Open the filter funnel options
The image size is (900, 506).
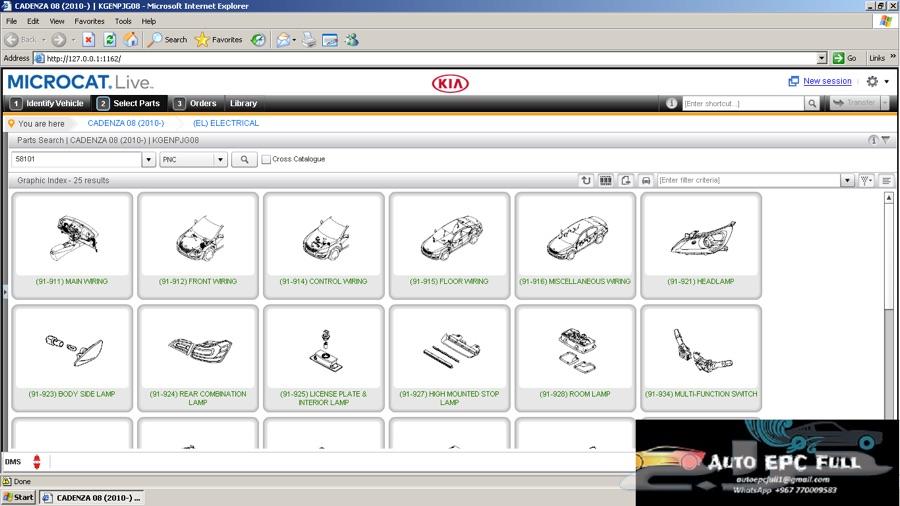click(866, 180)
